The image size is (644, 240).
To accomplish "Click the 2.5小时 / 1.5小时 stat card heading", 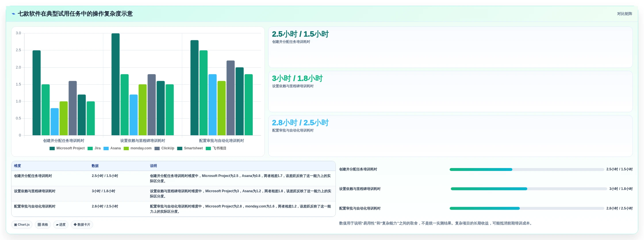I will click(300, 34).
